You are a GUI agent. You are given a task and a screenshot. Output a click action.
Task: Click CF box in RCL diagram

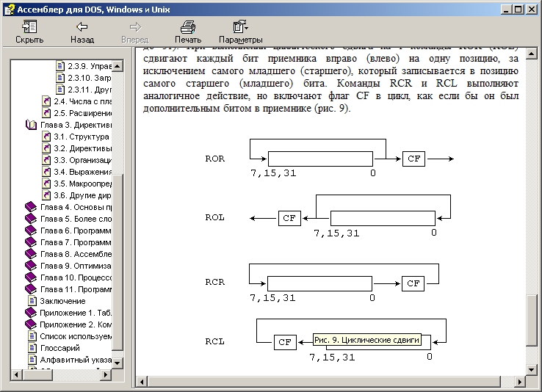point(285,342)
